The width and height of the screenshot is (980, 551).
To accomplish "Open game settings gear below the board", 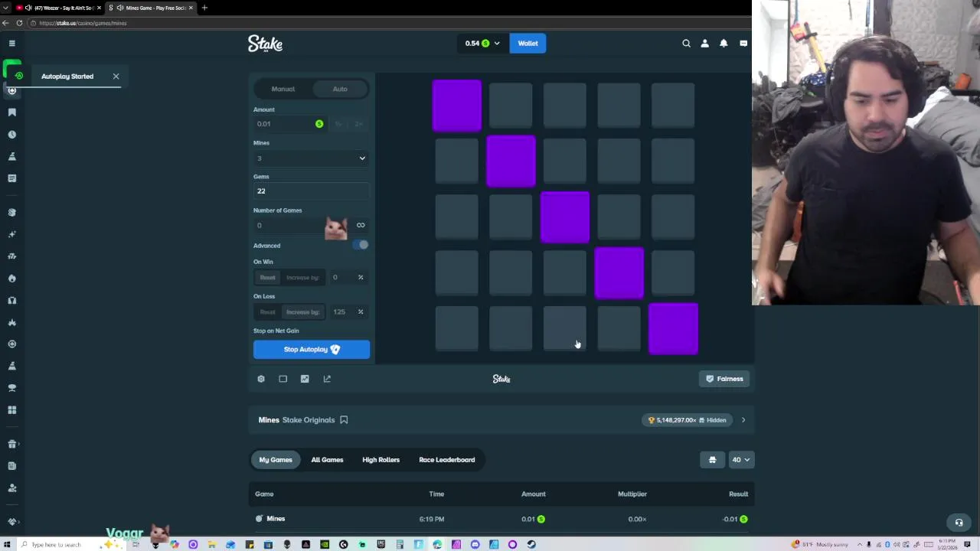I will pos(261,379).
